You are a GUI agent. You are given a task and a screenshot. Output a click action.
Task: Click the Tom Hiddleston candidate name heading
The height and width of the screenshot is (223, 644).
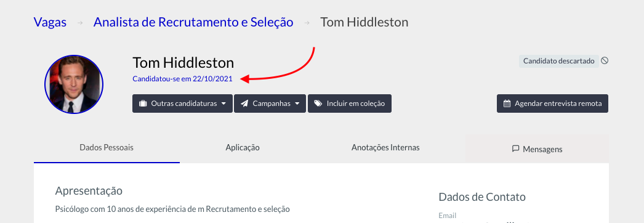(183, 63)
